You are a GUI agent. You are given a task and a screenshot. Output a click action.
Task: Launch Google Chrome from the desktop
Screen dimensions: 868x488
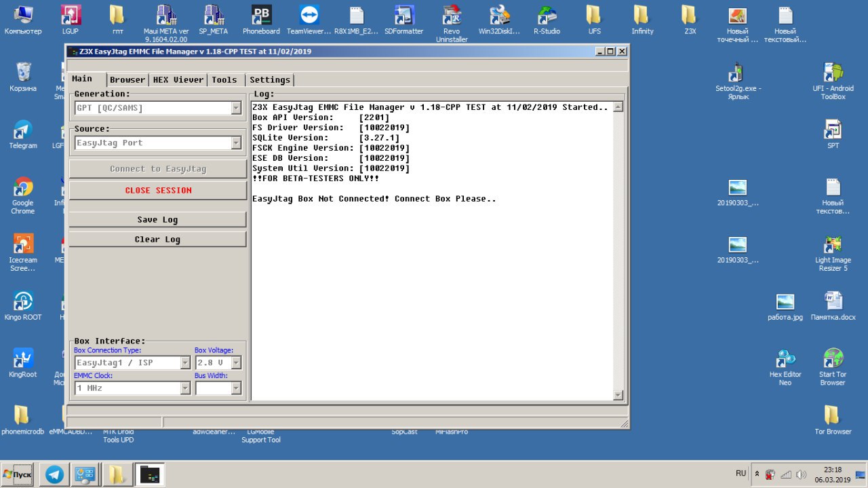[x=23, y=196]
